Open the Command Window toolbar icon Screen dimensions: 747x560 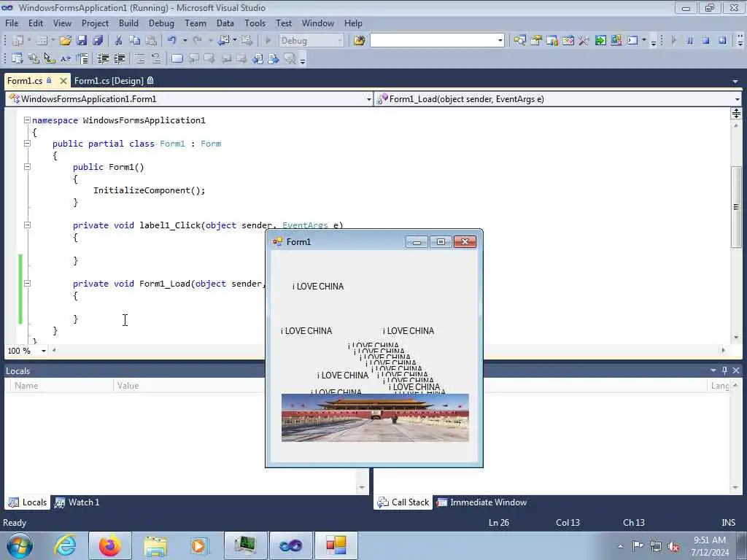[632, 41]
